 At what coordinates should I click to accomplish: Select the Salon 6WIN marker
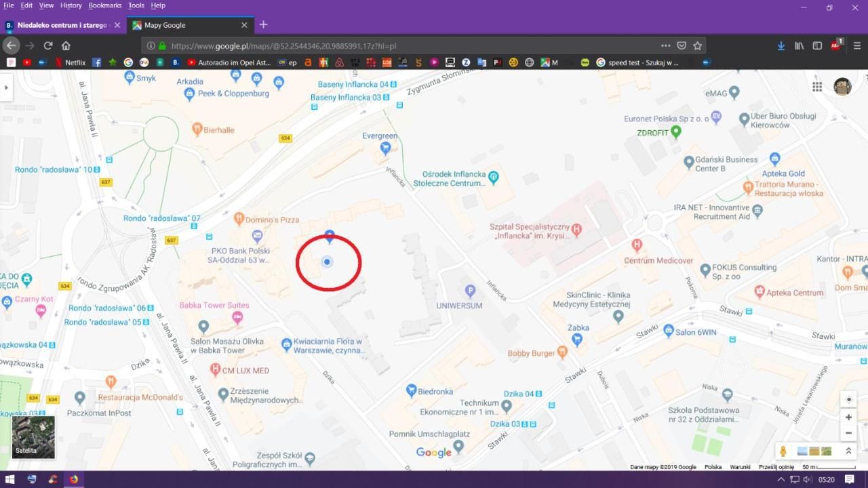(669, 331)
